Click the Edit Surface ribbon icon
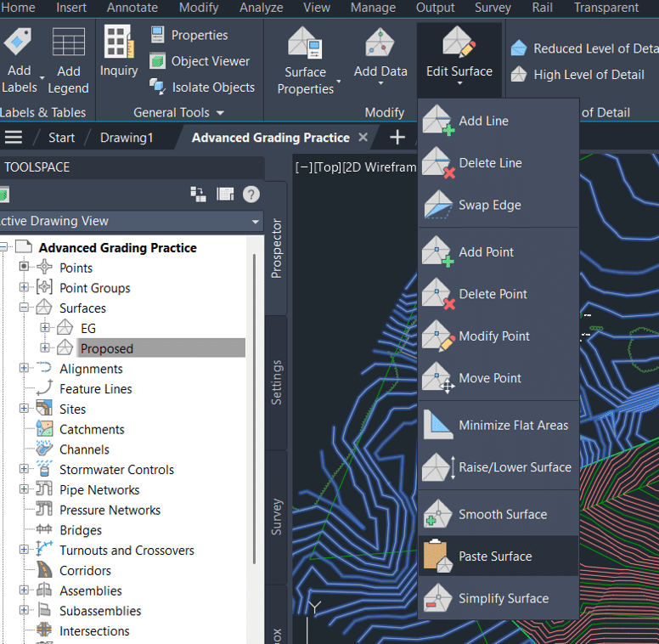The height and width of the screenshot is (644, 659). point(459,42)
